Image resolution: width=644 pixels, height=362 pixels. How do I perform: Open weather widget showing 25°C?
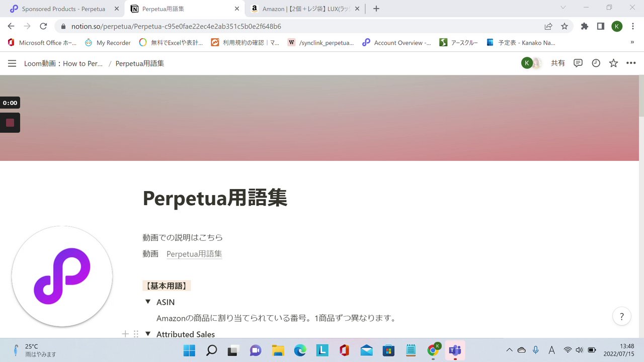point(34,350)
